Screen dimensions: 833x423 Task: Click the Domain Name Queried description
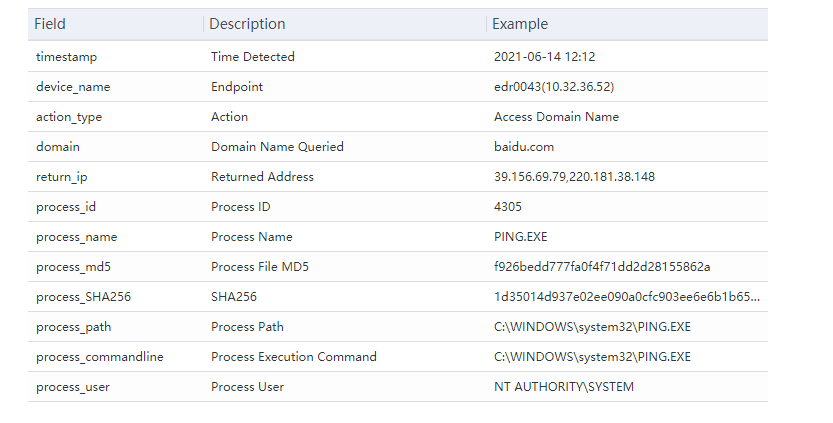(277, 147)
